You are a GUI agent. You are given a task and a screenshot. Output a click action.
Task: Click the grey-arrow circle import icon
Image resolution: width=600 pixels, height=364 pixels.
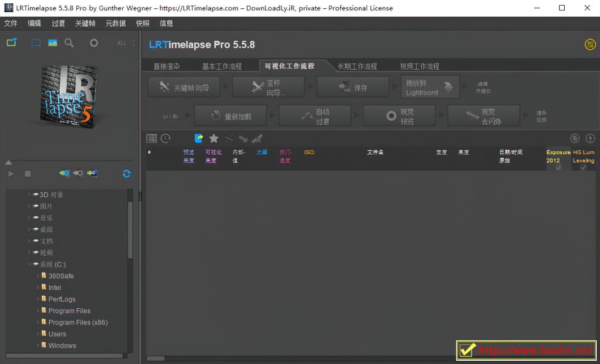[78, 173]
